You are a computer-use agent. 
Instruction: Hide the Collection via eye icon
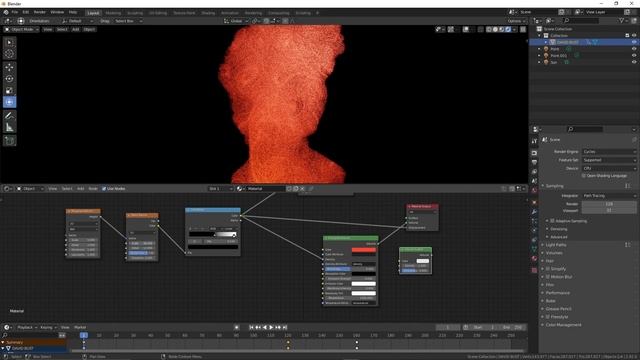click(x=634, y=36)
